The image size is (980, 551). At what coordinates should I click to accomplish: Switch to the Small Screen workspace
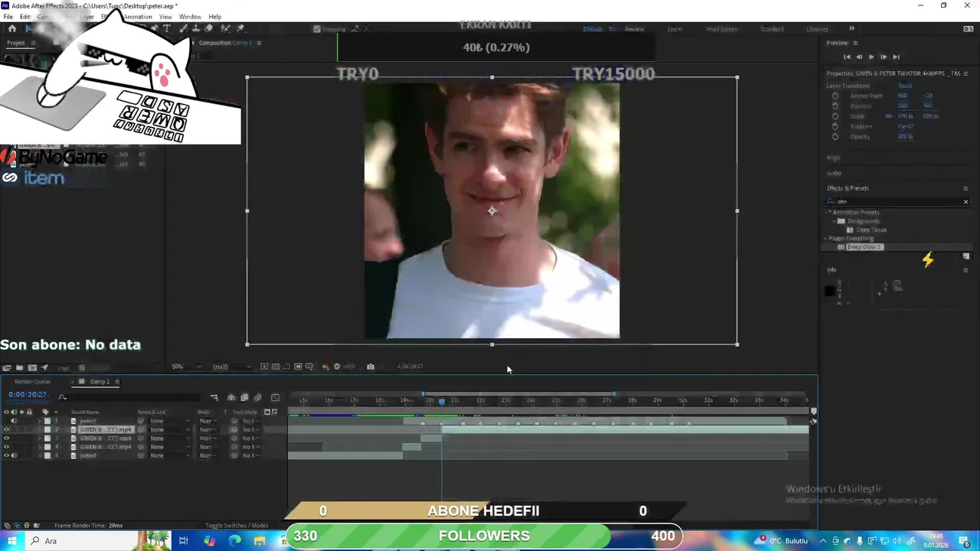pos(721,29)
